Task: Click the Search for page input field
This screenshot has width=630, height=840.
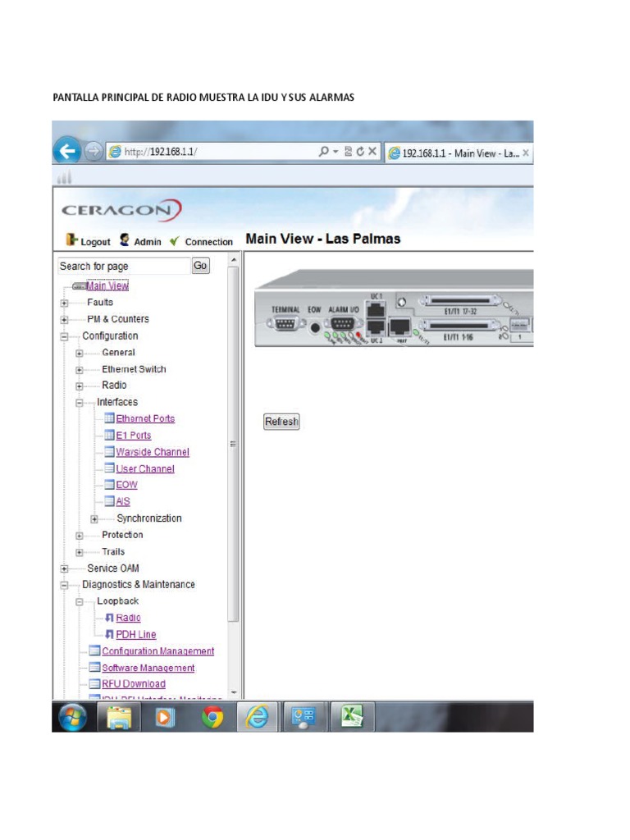Action: tap(125, 266)
